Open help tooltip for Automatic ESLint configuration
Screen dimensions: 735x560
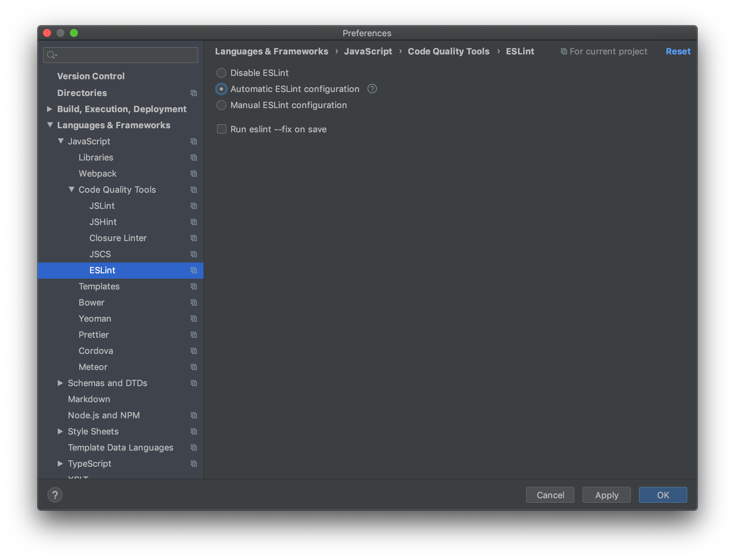coord(372,89)
